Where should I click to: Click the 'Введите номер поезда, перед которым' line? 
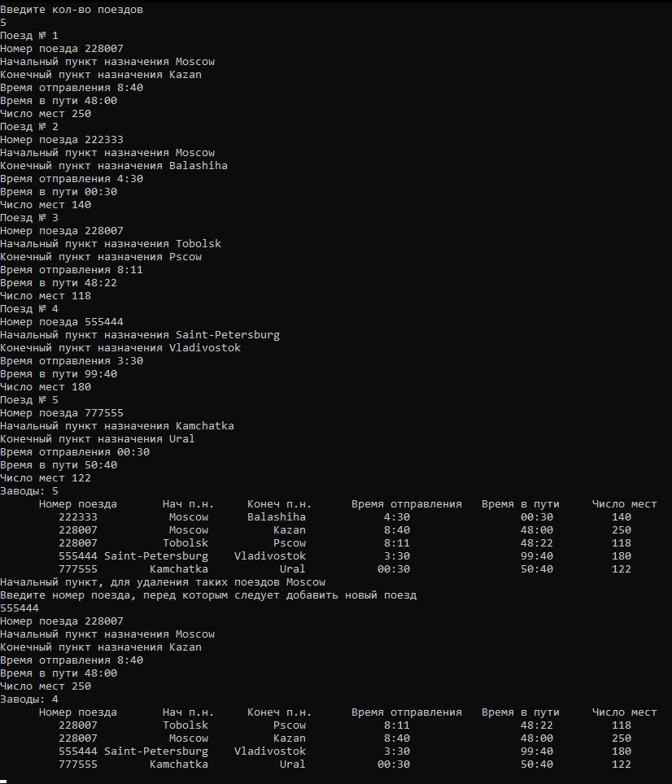208,595
